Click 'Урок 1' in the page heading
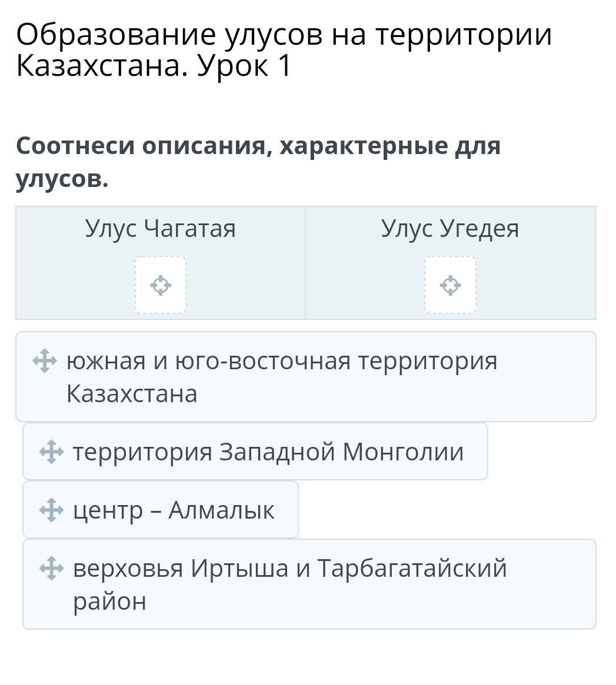Viewport: 616px width, 685px height. click(x=244, y=66)
